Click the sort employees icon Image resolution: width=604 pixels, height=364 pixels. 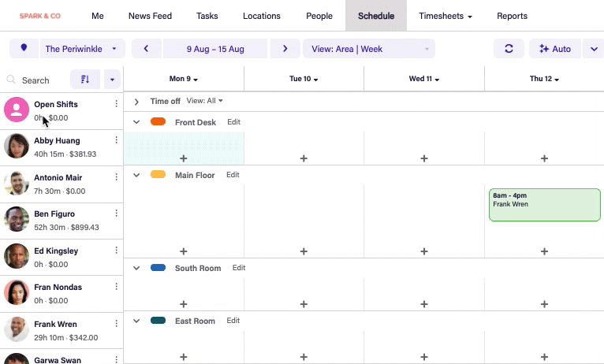pos(85,80)
